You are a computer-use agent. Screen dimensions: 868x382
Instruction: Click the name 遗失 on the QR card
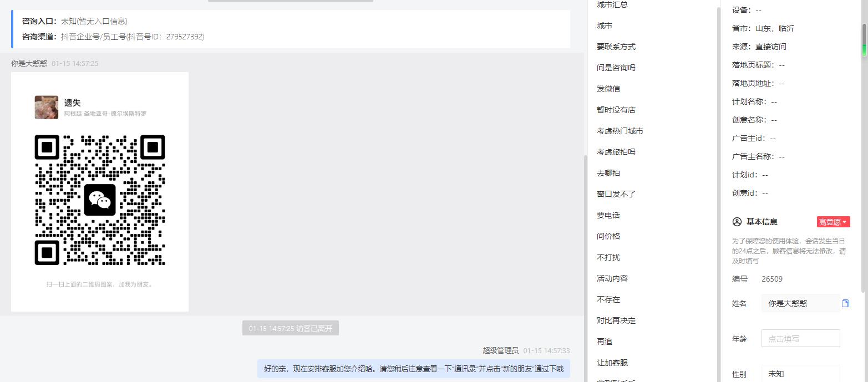tap(72, 103)
